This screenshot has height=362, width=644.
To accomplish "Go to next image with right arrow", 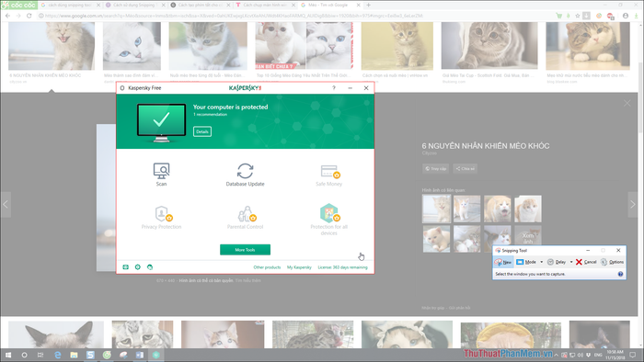I will 633,204.
